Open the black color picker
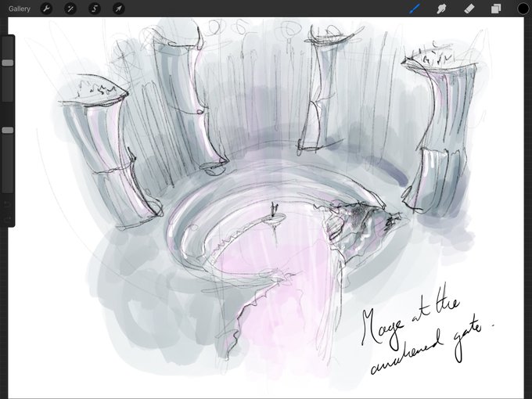 [x=523, y=9]
